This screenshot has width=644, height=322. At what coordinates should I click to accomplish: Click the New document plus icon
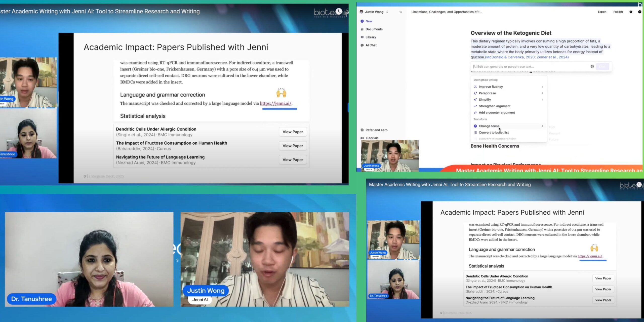tap(362, 21)
